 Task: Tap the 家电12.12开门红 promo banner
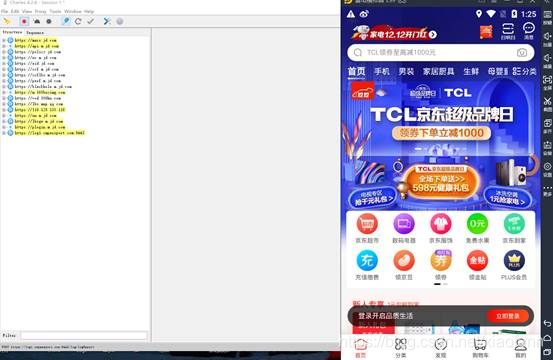395,33
